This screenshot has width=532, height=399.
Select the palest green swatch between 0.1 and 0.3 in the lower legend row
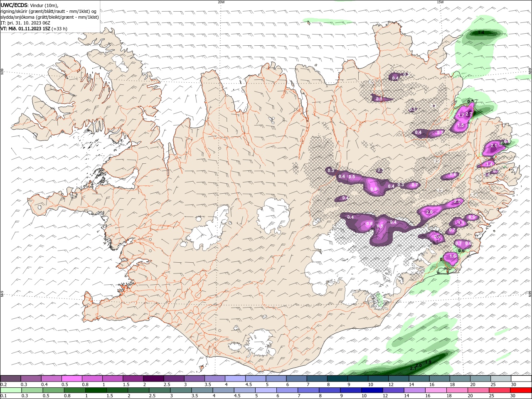[11, 390]
